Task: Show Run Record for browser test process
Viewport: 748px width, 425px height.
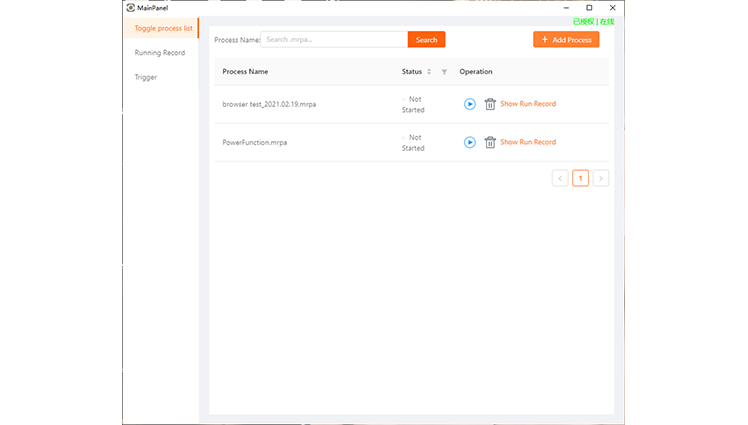Action: point(528,104)
